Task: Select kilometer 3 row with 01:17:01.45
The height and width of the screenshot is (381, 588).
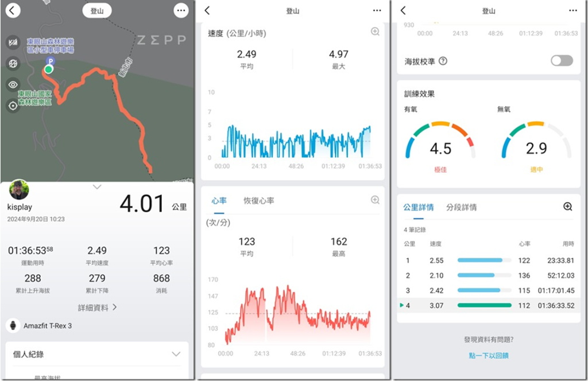Action: [x=489, y=290]
